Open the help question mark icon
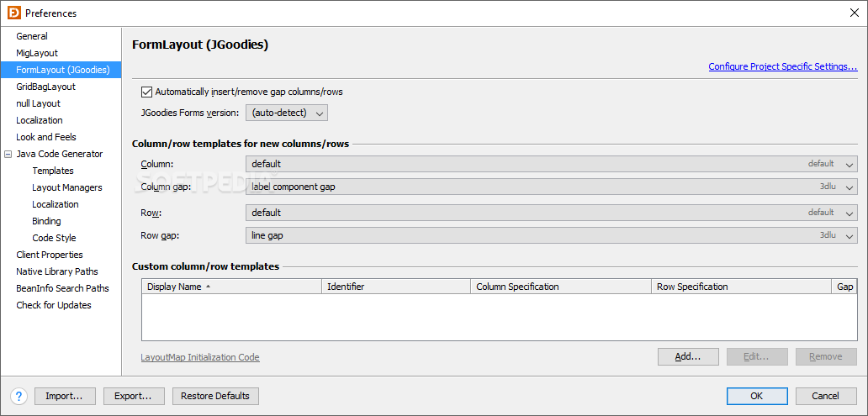This screenshot has width=868, height=416. (x=19, y=396)
